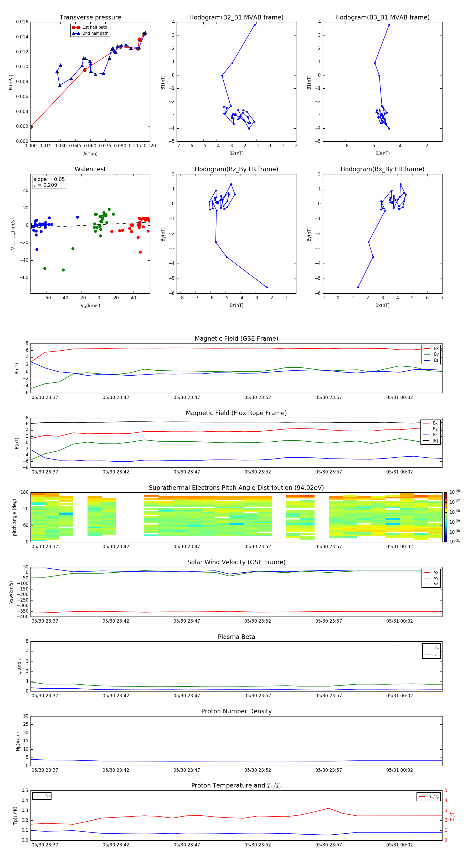Click the Vx legend entry in solar wind panel

[x=431, y=573]
